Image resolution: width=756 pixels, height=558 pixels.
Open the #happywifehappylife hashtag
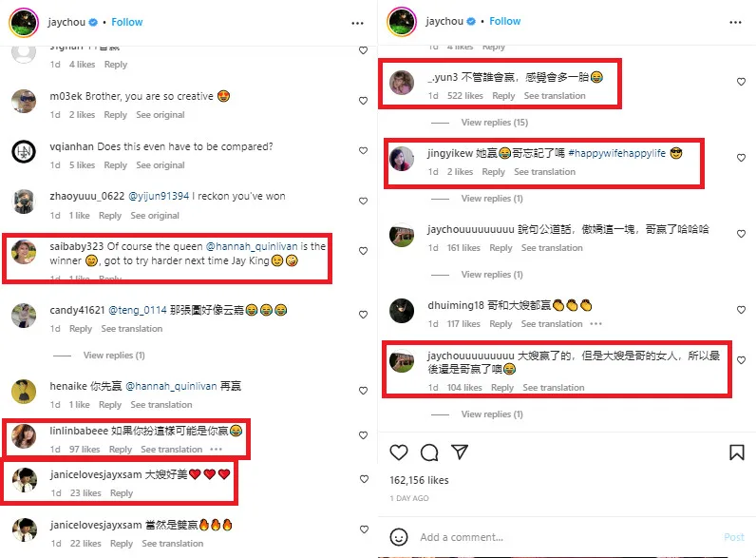[x=616, y=153]
